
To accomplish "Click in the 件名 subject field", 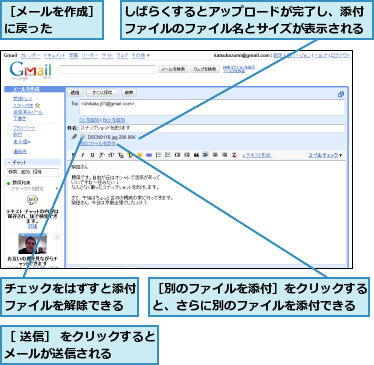I will tap(212, 128).
